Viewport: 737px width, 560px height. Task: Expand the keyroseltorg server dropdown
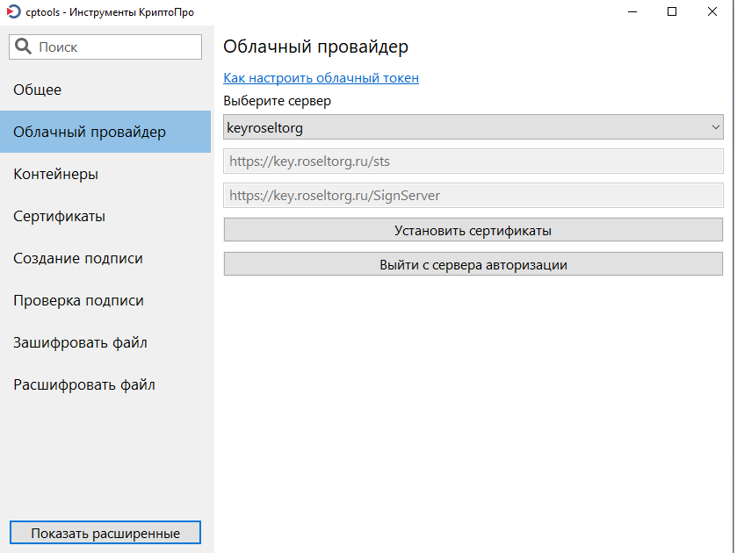point(473,127)
